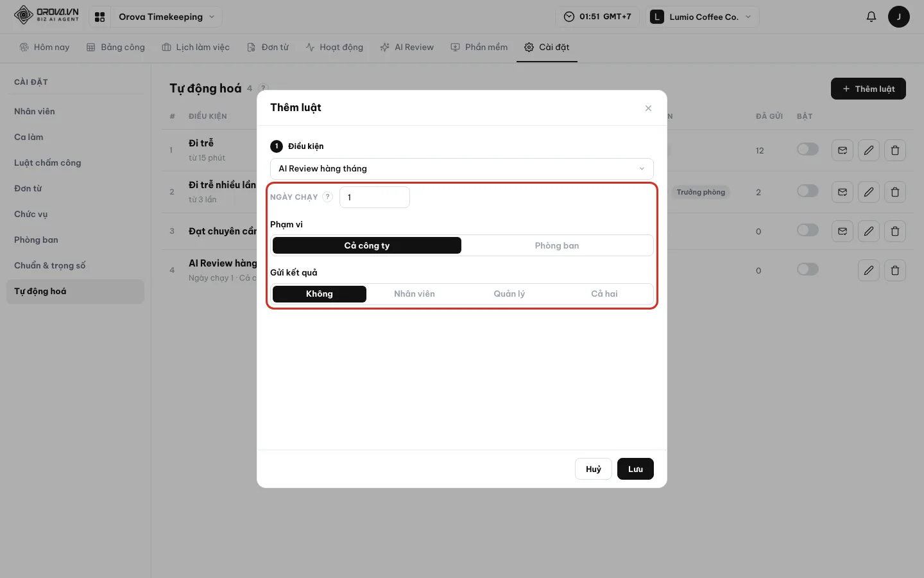Open Phòng ban in settings sidebar

click(75, 240)
